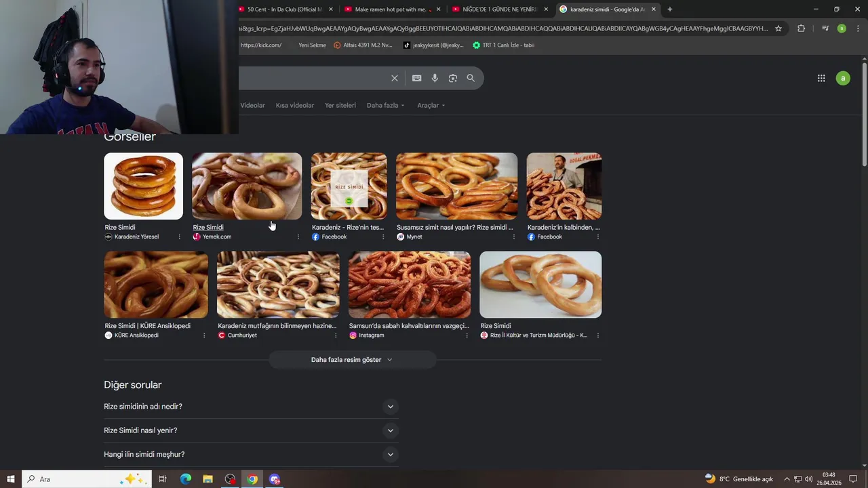This screenshot has height=488, width=868.
Task: Open the Karadeniz Yöresel stacked simit image
Action: [143, 186]
